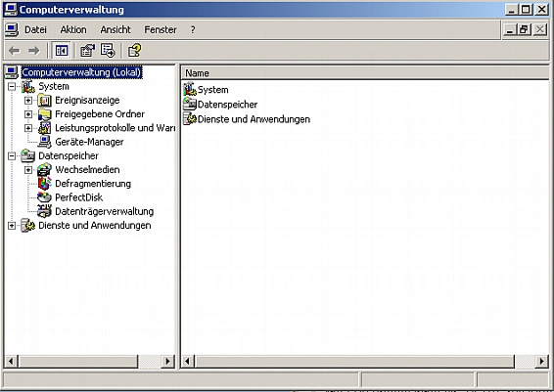Select Wechselmedien label in tree
Screen dimensions: 554x392
tap(87, 170)
